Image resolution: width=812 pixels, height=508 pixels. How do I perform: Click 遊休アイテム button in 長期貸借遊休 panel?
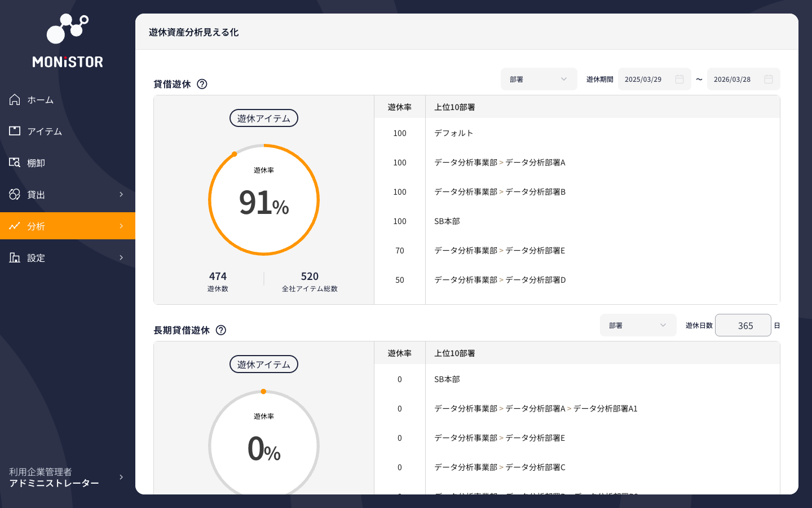263,365
